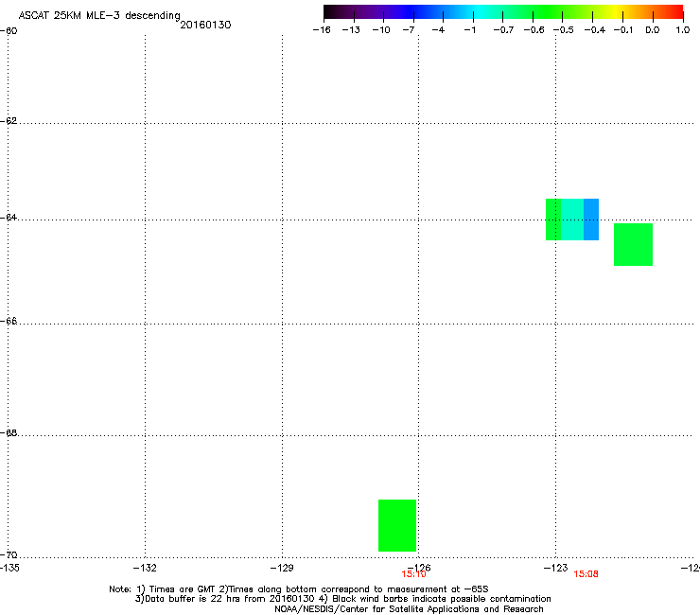The height and width of the screenshot is (615, 700).
Task: Click the '-123' longitude axis label
Action: coord(556,568)
